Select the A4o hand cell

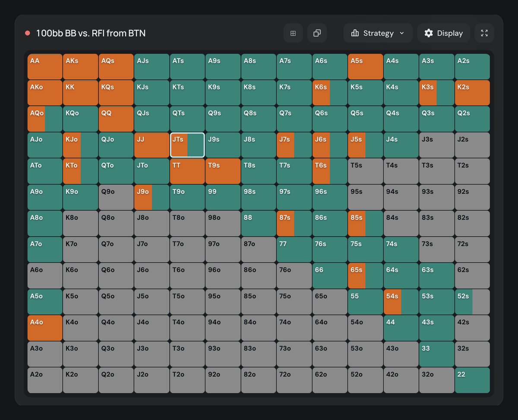[x=45, y=328]
